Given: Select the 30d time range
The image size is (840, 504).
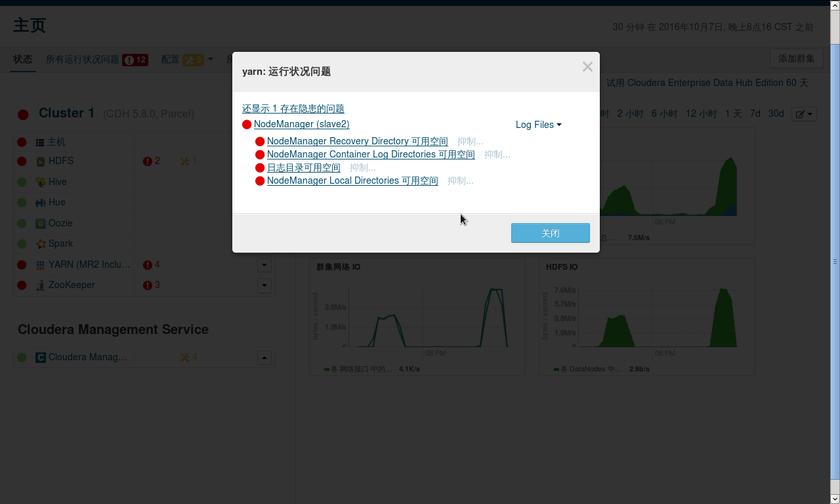Looking at the screenshot, I should click(x=776, y=114).
